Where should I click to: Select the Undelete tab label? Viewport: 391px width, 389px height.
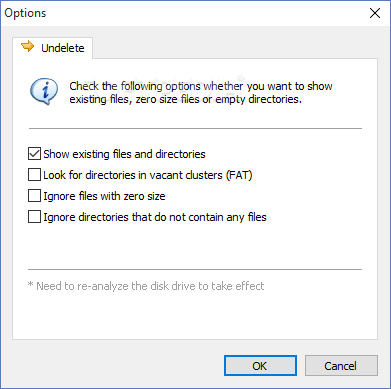tap(63, 48)
